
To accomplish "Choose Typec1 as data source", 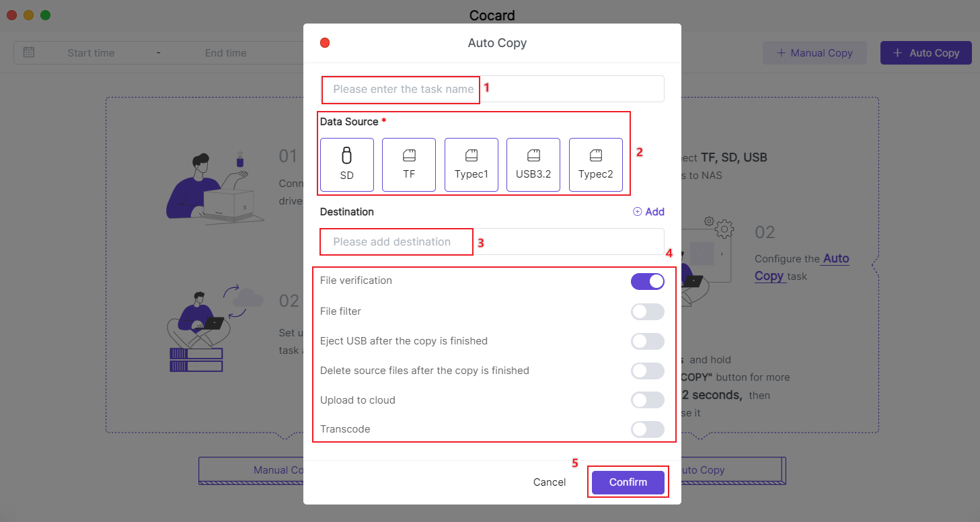I will 472,165.
